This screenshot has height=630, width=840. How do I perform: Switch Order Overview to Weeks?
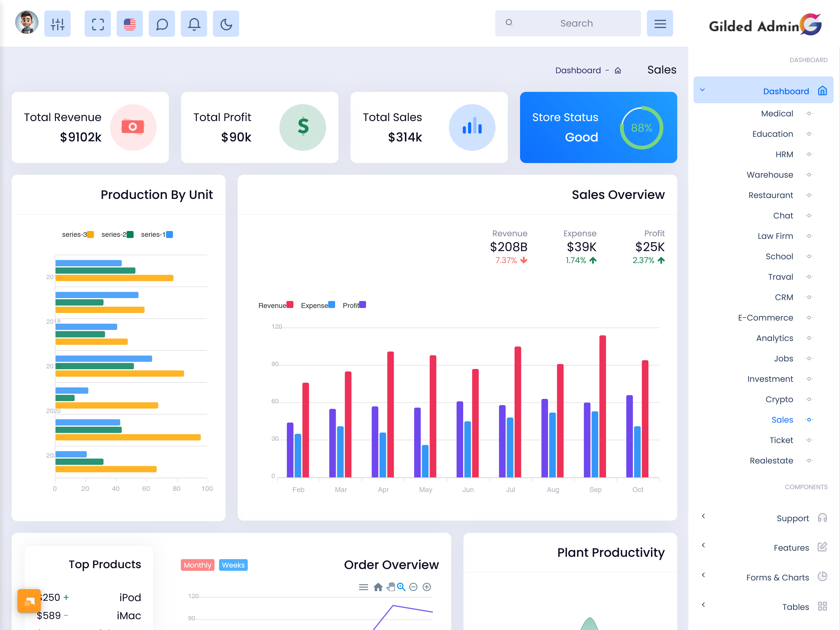233,565
